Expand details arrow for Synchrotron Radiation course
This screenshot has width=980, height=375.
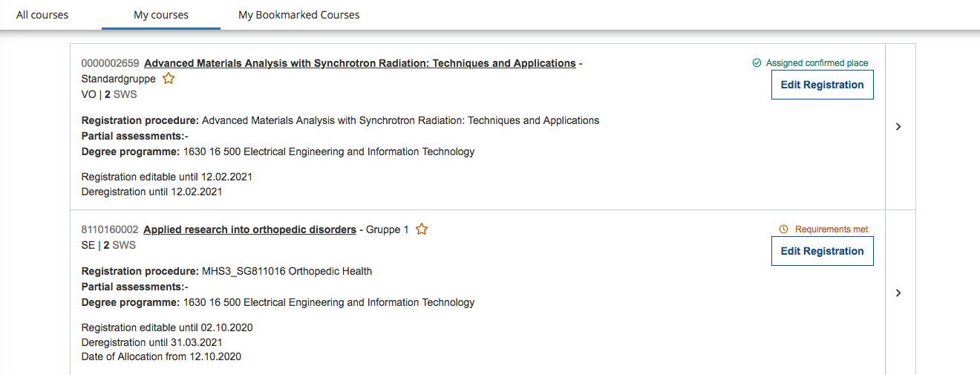[x=898, y=127]
